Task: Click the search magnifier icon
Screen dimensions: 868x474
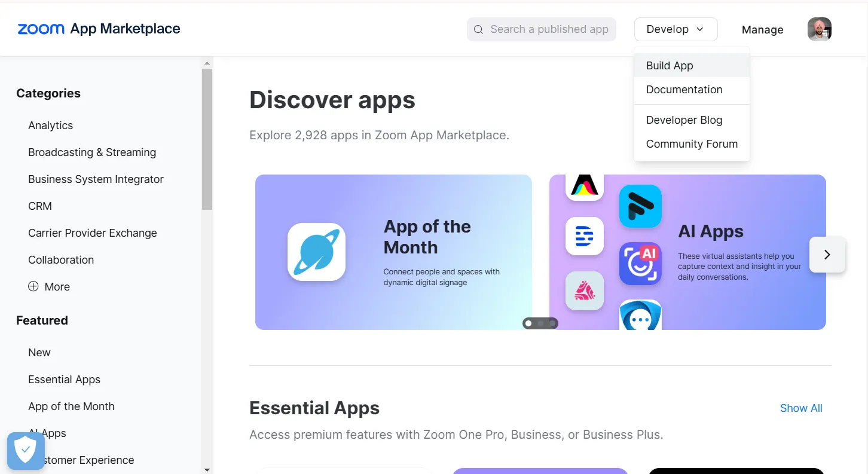Action: [x=478, y=29]
